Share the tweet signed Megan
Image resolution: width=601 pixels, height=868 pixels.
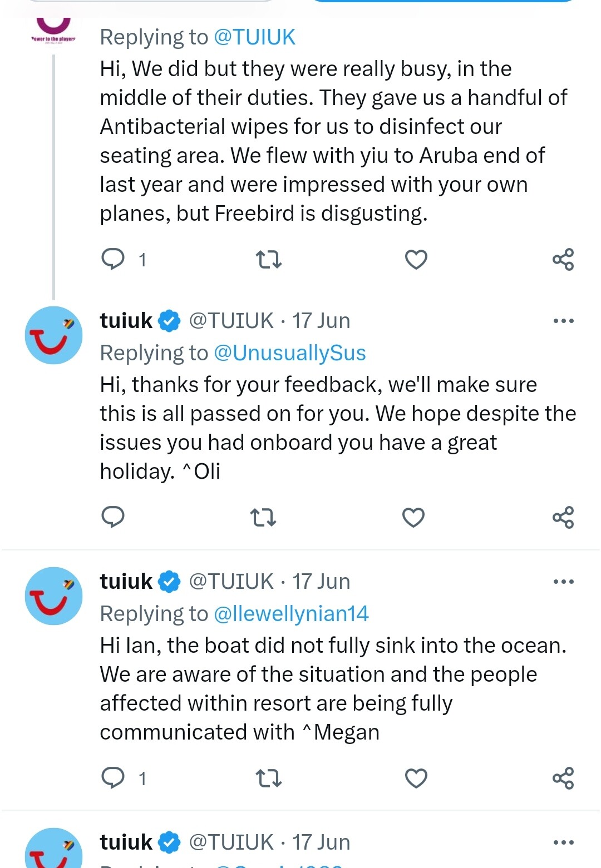click(x=563, y=778)
